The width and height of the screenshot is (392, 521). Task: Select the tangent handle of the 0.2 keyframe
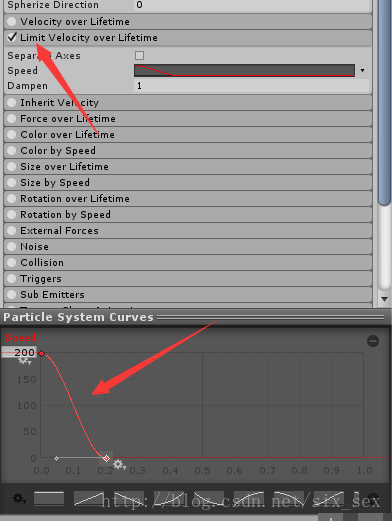click(x=56, y=459)
